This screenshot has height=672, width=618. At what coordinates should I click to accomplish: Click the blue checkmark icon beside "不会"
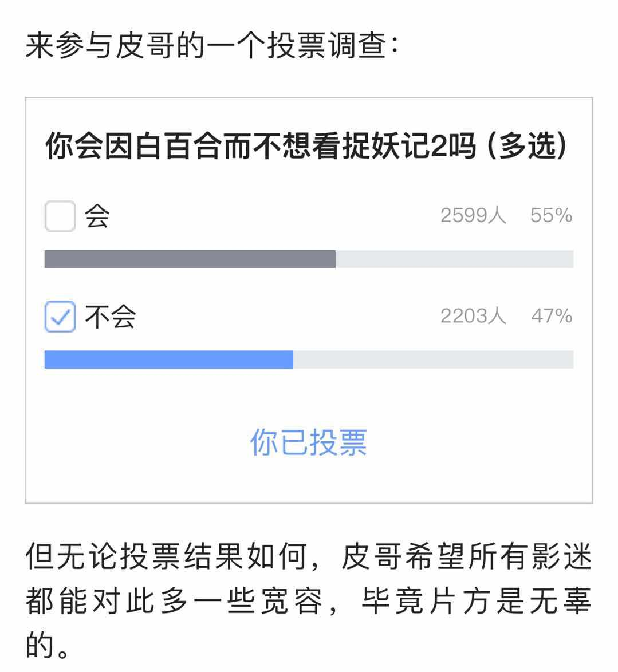(60, 315)
